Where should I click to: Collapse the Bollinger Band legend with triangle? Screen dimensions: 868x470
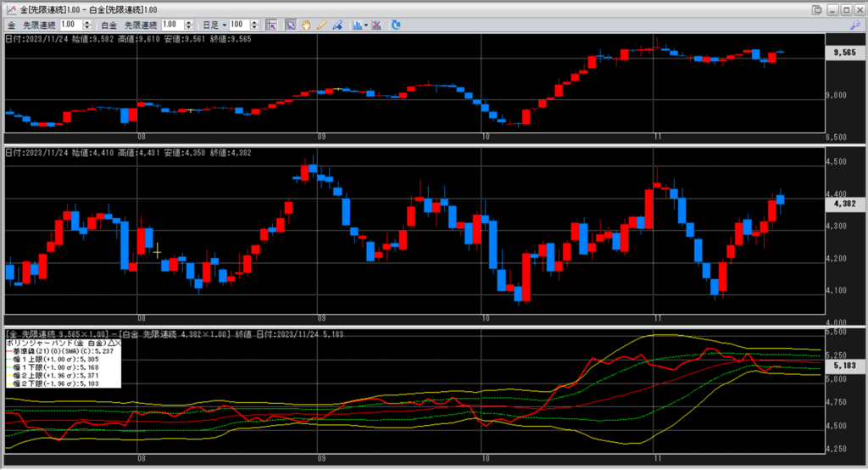(x=109, y=344)
